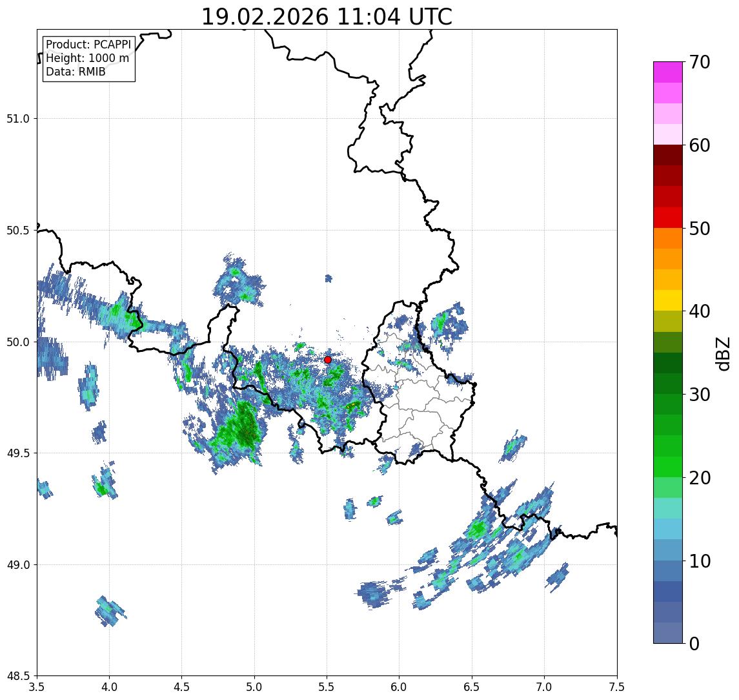Image resolution: width=739 pixels, height=700 pixels.
Task: Click the colorbar tick label '60'
Action: click(x=700, y=146)
